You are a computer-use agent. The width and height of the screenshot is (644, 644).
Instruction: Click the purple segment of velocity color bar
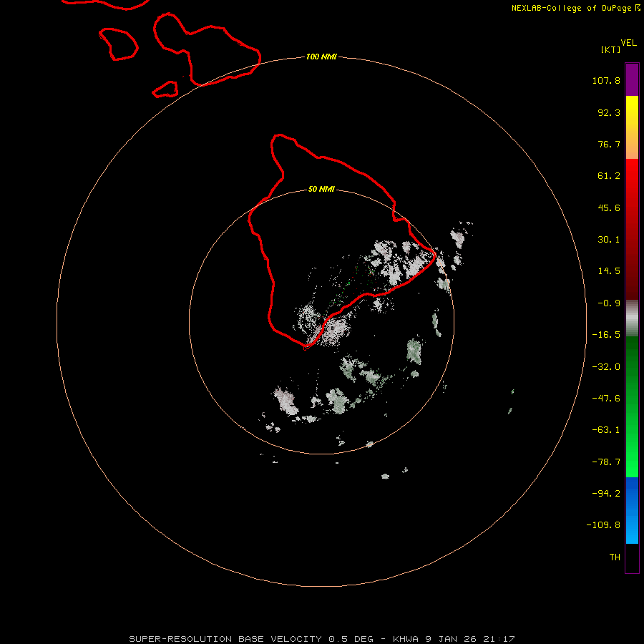click(632, 79)
